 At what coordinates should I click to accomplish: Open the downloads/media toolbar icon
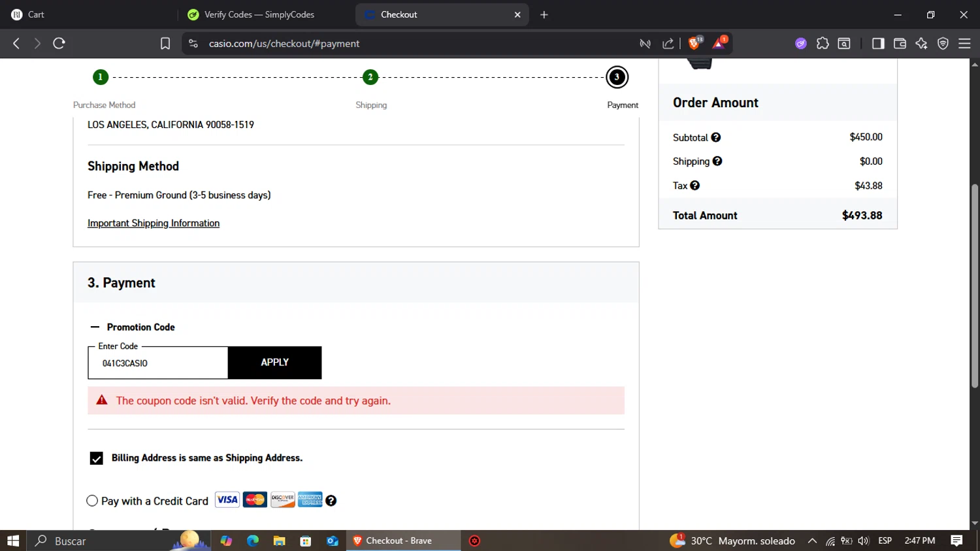point(844,43)
